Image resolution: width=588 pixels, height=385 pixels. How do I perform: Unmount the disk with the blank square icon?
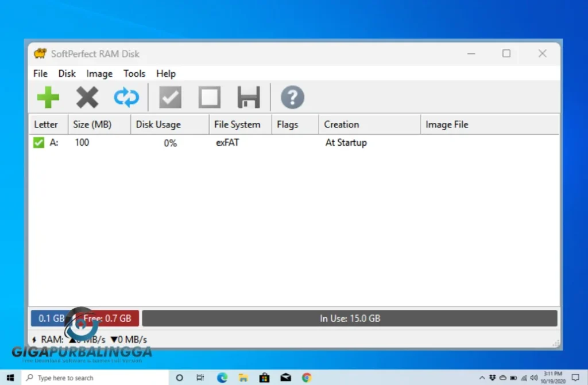209,97
